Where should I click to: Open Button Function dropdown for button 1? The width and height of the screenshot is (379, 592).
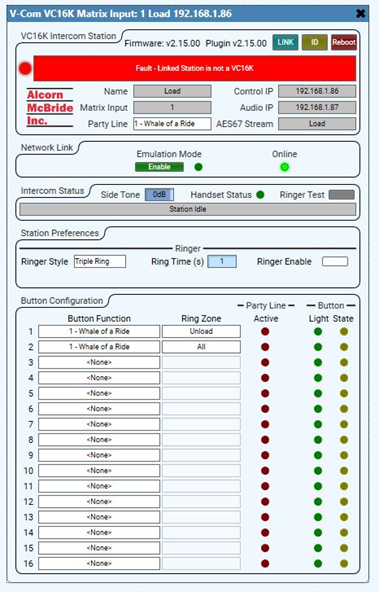tap(99, 331)
